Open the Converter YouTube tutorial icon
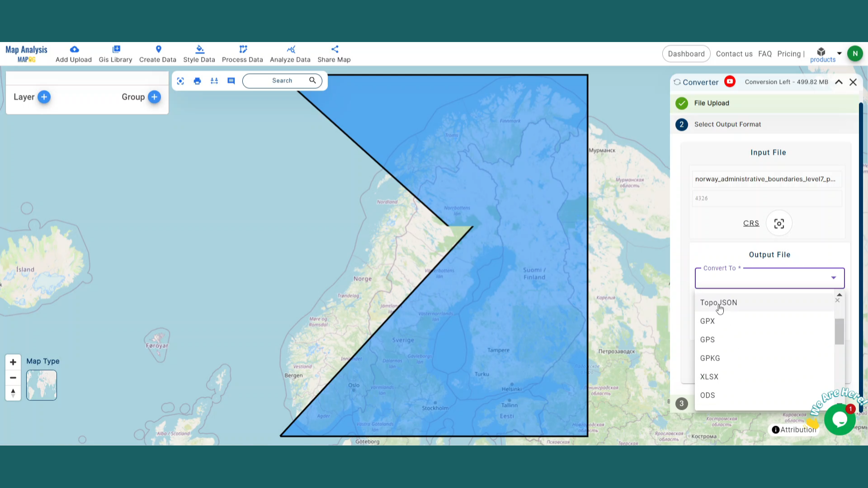The width and height of the screenshot is (868, 488). click(x=730, y=82)
